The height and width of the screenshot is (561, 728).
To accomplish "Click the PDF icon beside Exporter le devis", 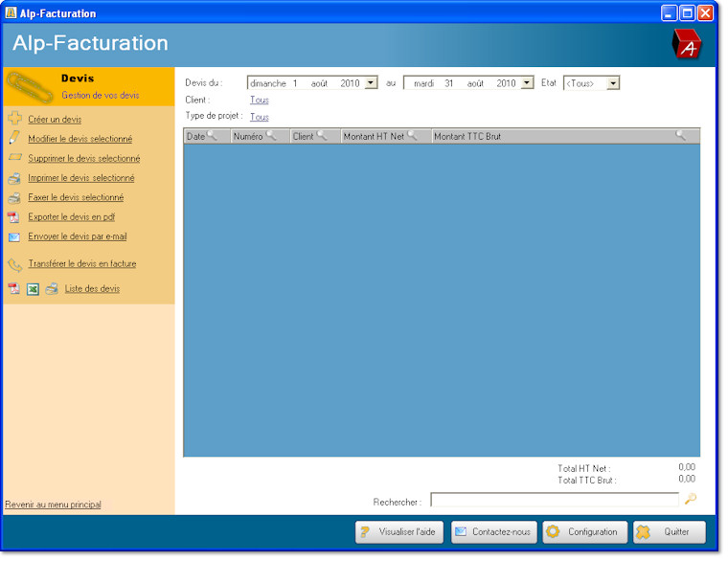I will pos(14,217).
